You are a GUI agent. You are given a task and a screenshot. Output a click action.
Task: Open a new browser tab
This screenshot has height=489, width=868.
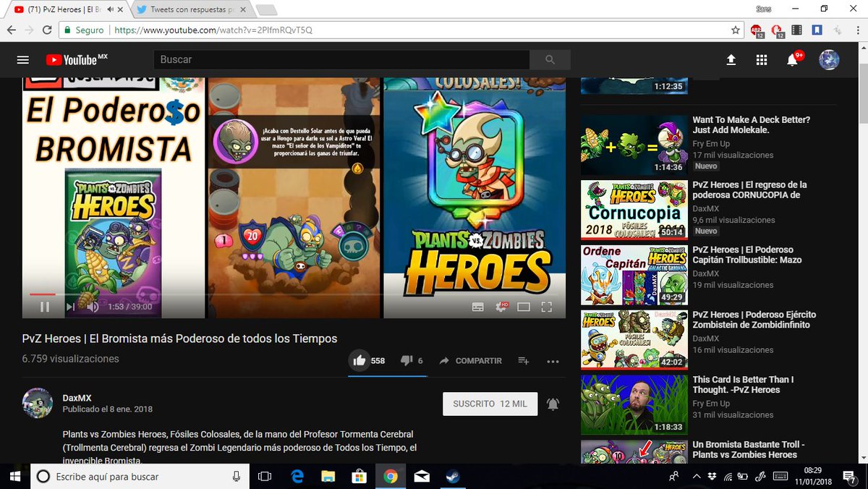coord(266,10)
